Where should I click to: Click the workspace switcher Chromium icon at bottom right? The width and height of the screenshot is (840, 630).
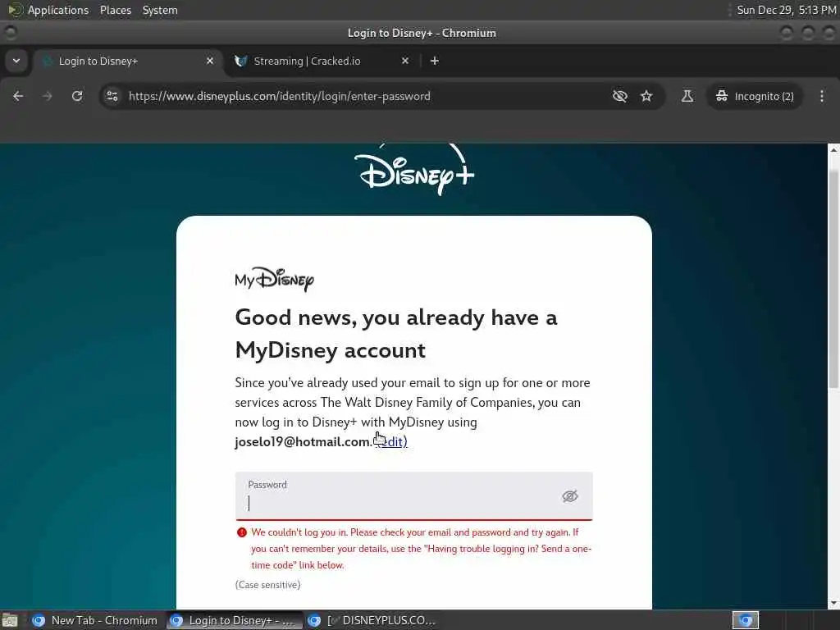tap(745, 620)
